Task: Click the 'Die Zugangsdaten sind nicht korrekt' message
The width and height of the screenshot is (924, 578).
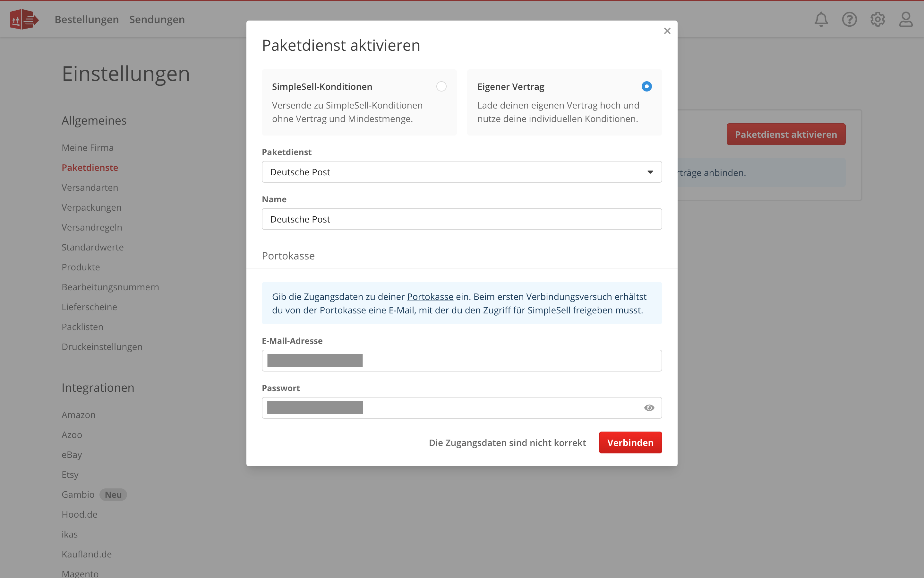Action: pos(507,443)
